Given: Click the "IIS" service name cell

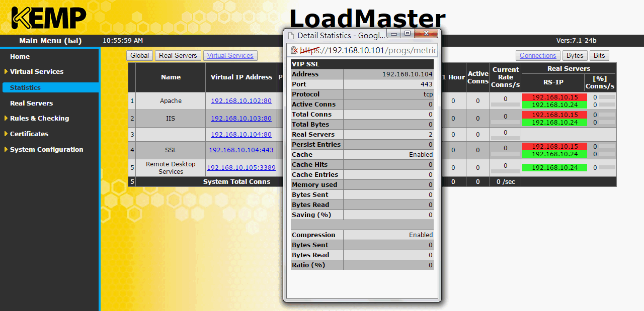Looking at the screenshot, I should (x=171, y=119).
